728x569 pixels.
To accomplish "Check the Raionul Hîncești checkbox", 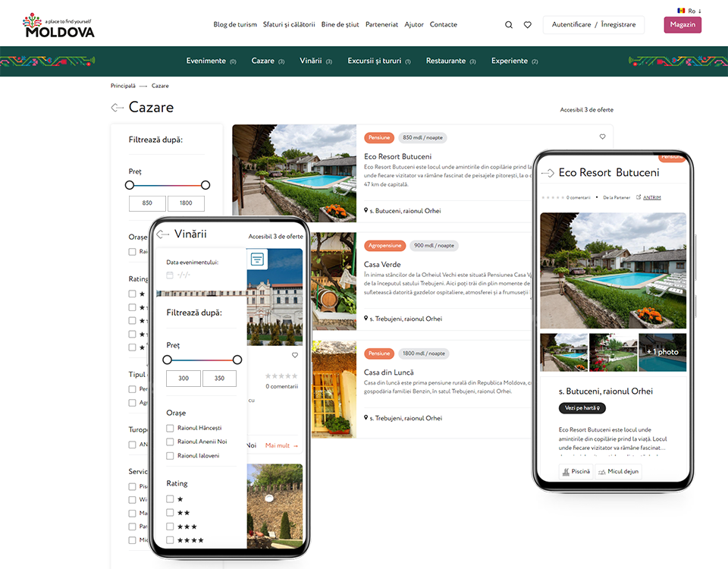I will (x=171, y=428).
